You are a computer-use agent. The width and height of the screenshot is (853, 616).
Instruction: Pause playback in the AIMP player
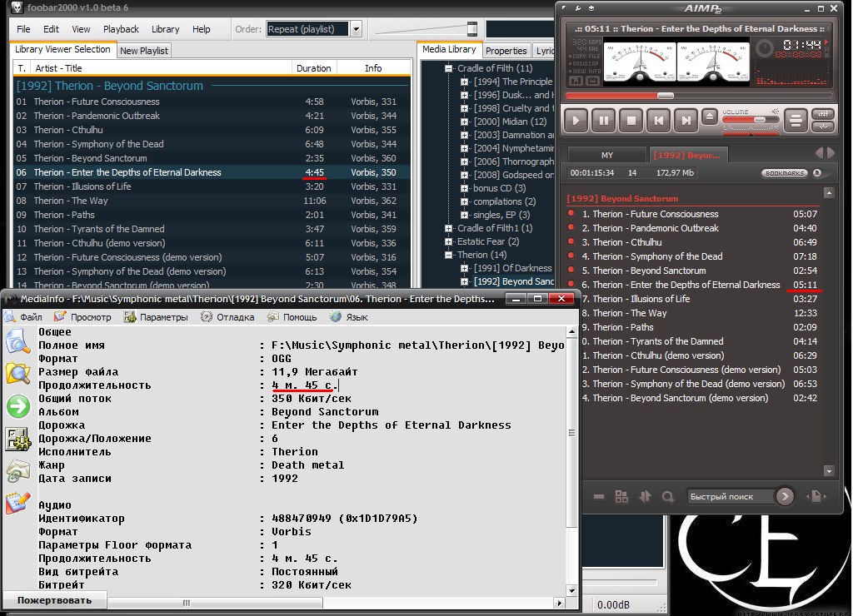[x=603, y=121]
